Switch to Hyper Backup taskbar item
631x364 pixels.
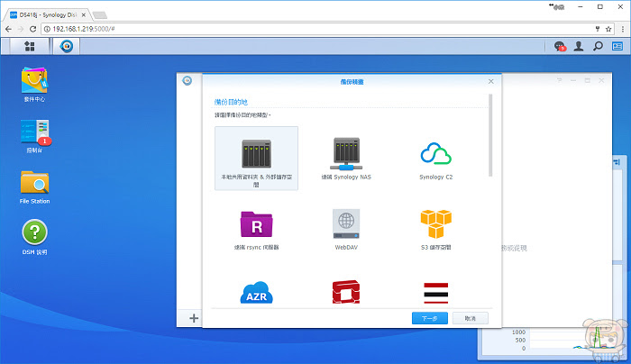coord(67,46)
